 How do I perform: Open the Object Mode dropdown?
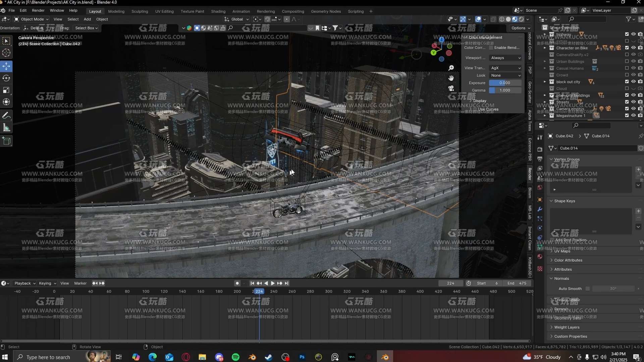32,19
